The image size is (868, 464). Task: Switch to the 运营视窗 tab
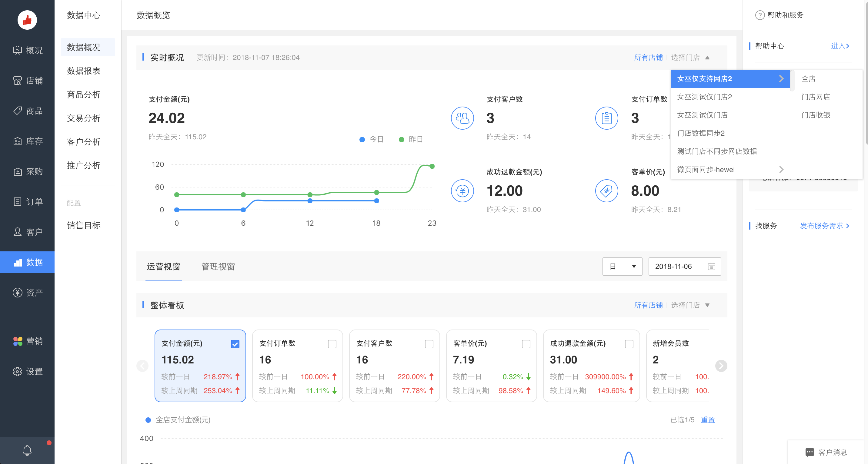[x=163, y=267]
